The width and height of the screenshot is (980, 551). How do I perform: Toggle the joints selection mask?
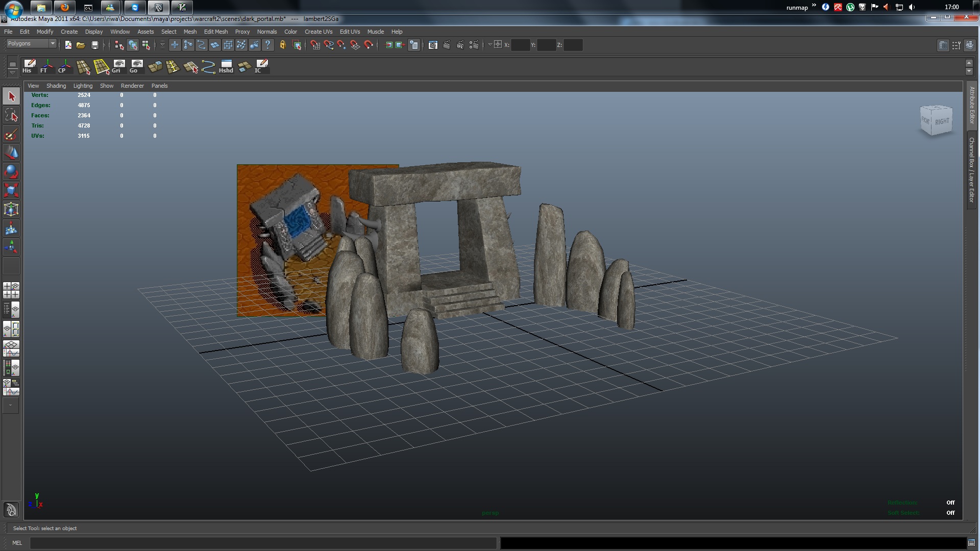coord(188,45)
